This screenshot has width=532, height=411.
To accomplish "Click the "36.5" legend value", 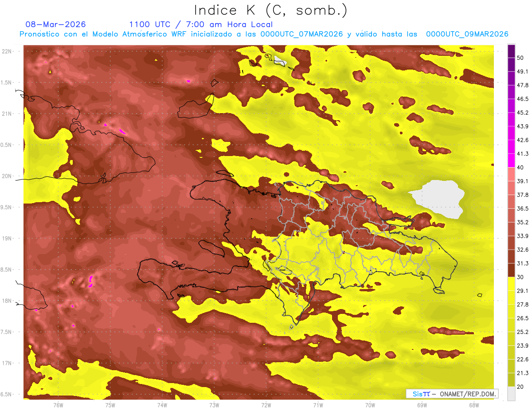I will [x=523, y=208].
